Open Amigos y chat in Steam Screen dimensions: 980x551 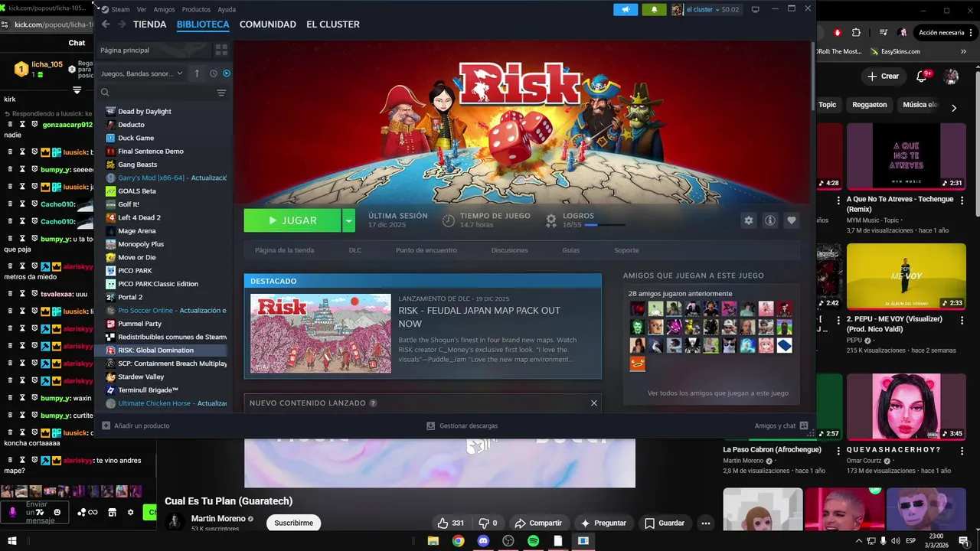pos(781,425)
